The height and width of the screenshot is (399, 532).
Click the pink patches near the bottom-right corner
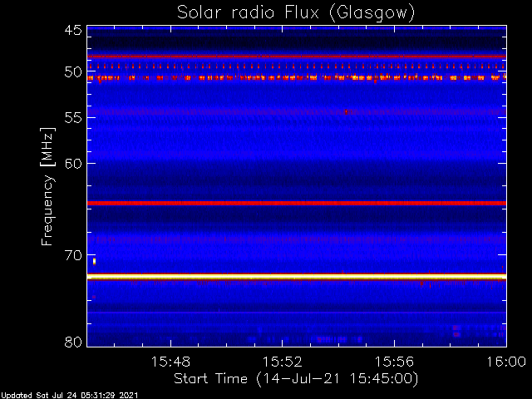pos(456,330)
